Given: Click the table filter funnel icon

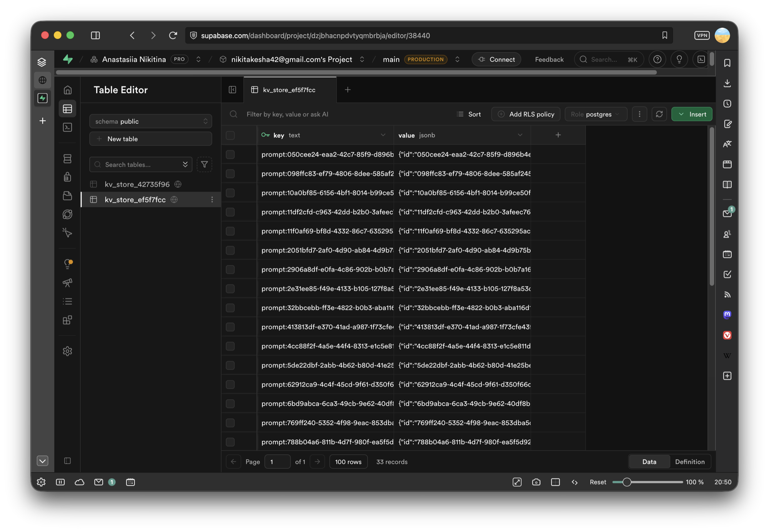Looking at the screenshot, I should click(205, 165).
